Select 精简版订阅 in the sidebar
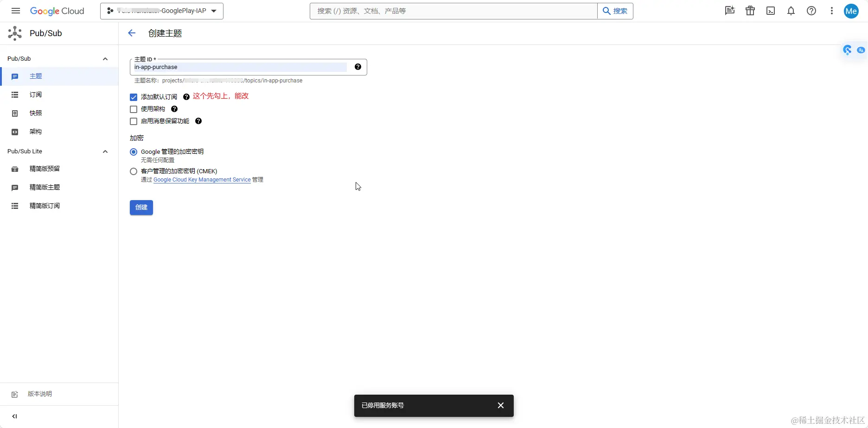868x428 pixels. [59, 206]
